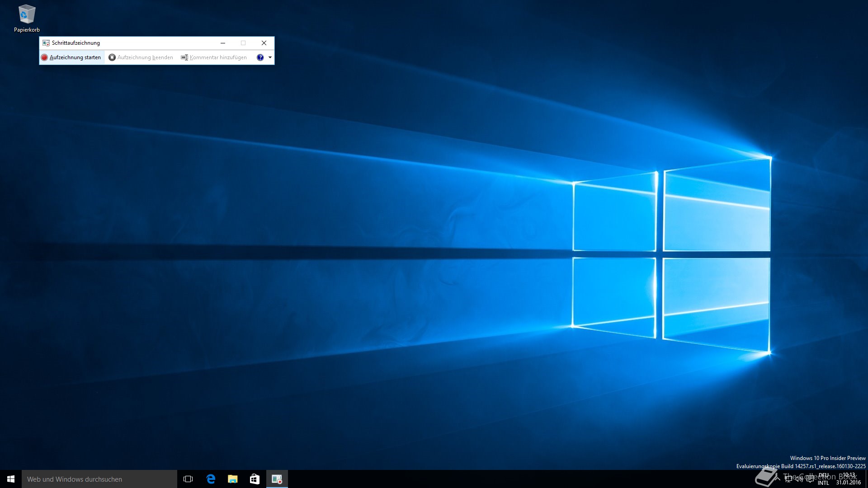The image size is (868, 488).
Task: Open the Windows Store taskbar icon
Action: pyautogui.click(x=255, y=479)
